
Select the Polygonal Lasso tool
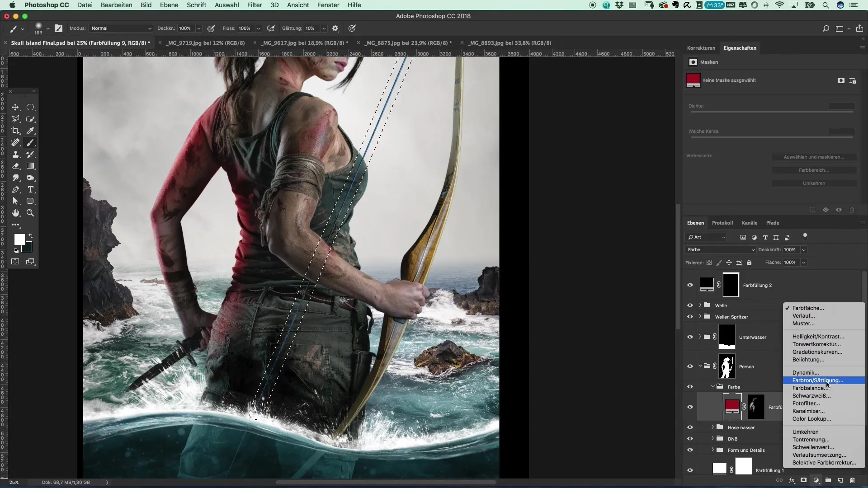click(x=15, y=119)
